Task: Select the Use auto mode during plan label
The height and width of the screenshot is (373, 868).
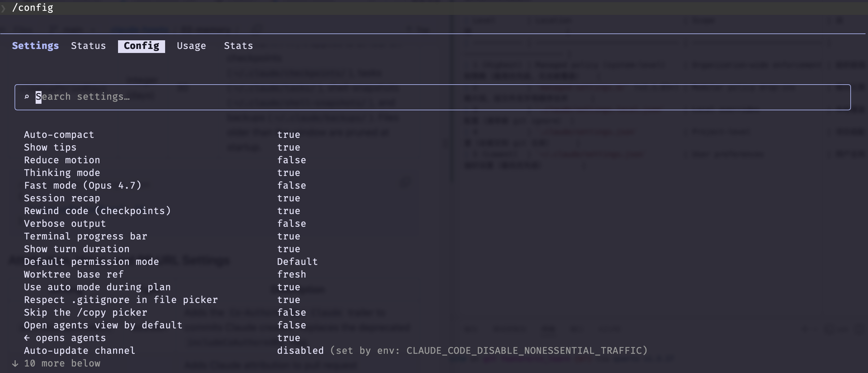Action: [x=97, y=287]
